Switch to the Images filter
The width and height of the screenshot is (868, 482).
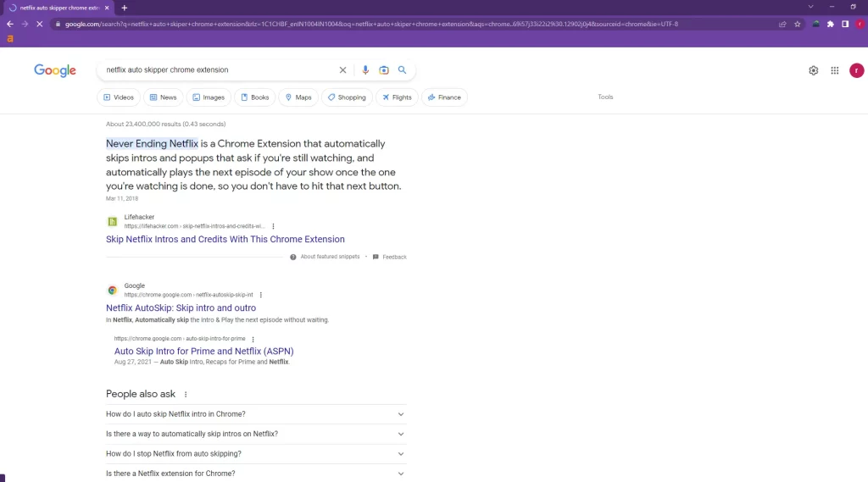(209, 97)
